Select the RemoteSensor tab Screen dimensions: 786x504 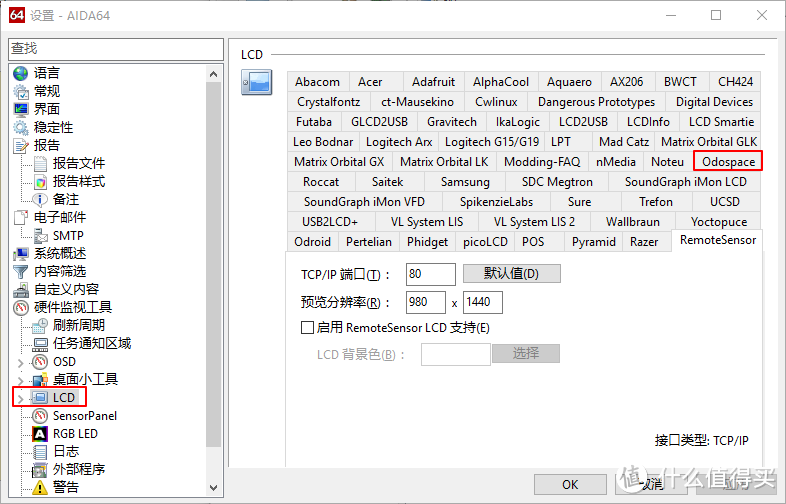click(718, 240)
